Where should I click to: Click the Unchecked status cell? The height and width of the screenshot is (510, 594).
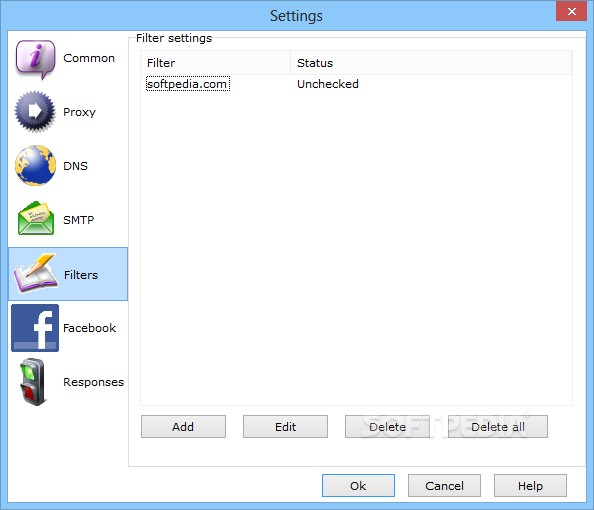pos(328,84)
